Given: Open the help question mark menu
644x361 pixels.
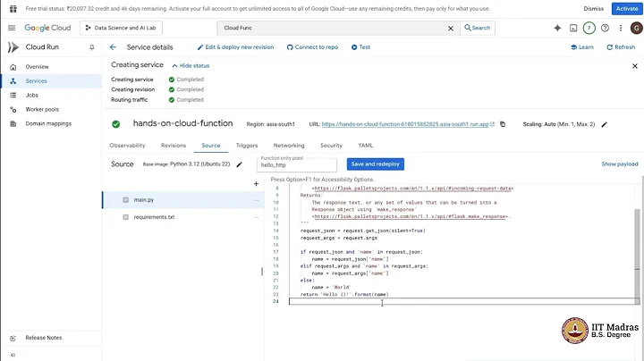Looking at the screenshot, I should coord(605,28).
